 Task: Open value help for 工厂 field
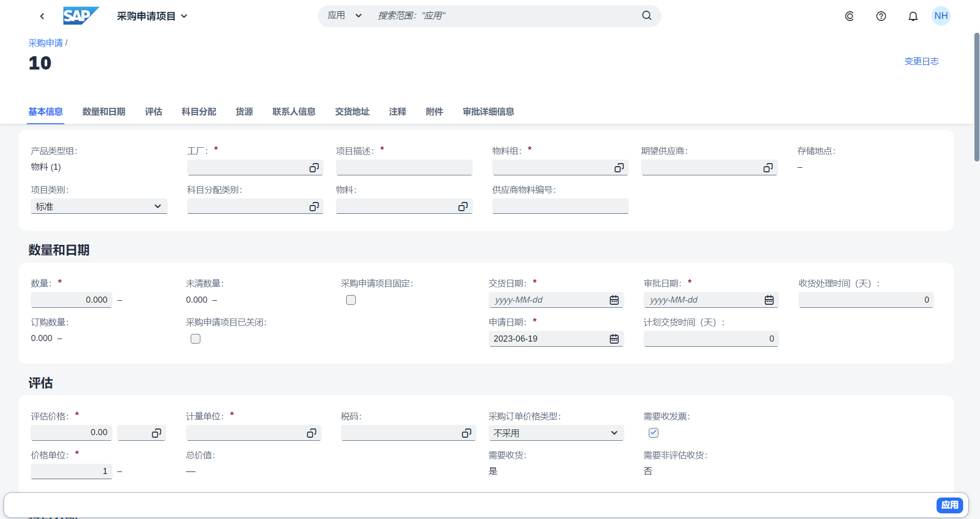click(x=313, y=167)
